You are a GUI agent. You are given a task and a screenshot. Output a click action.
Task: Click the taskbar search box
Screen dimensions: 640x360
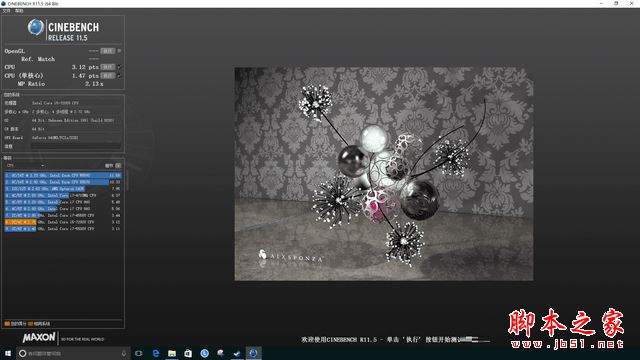[x=73, y=353]
